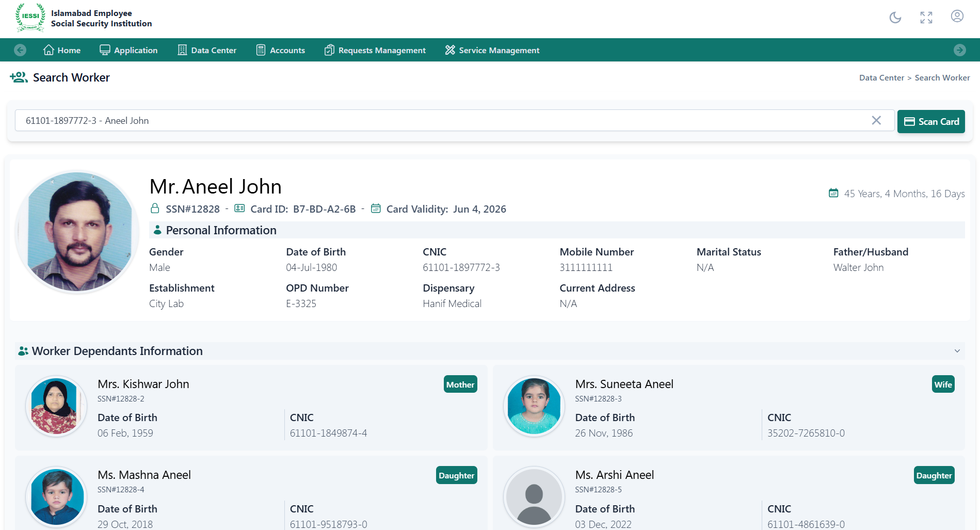Click Aneel John's profile photo
The width and height of the screenshot is (980, 530).
77,232
